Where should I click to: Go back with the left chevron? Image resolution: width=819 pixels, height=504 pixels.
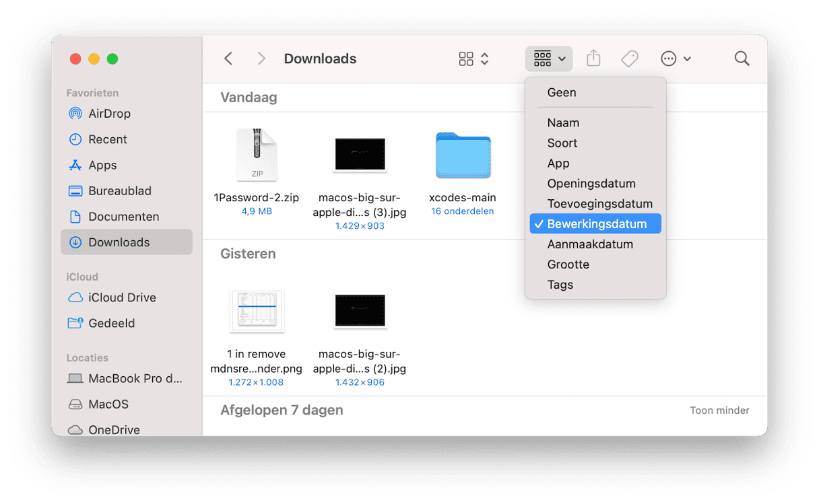[228, 59]
